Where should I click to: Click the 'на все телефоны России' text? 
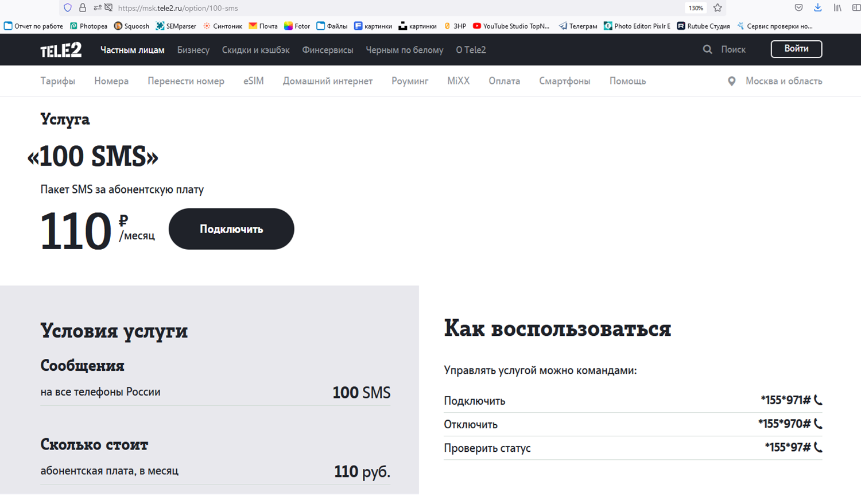[x=100, y=391]
